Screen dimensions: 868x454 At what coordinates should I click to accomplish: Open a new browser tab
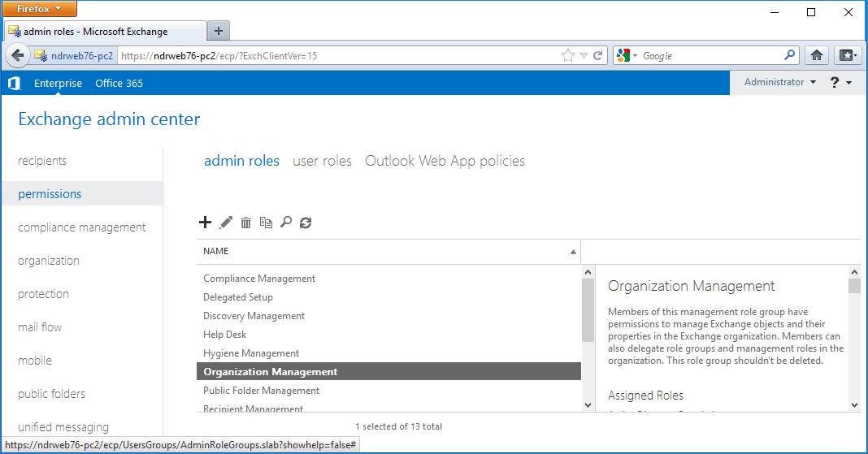tap(218, 31)
